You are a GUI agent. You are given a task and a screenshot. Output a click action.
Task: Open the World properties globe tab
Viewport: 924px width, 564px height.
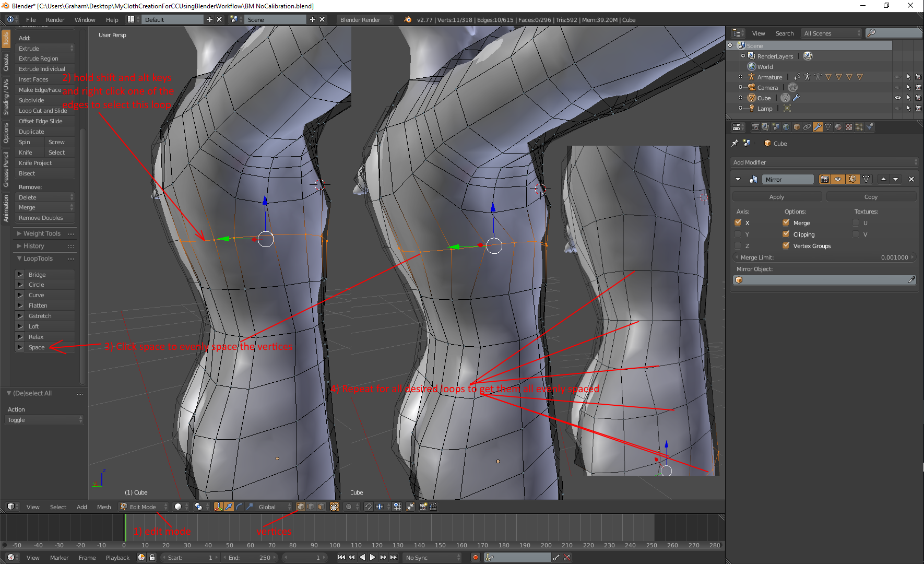tap(786, 127)
